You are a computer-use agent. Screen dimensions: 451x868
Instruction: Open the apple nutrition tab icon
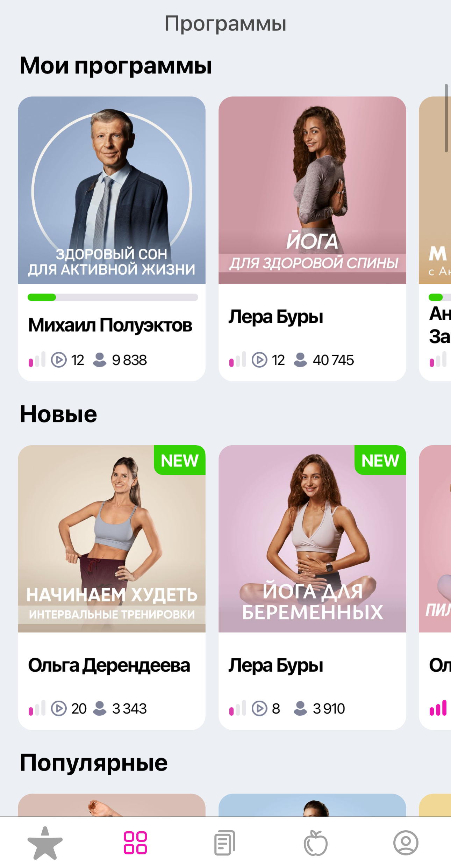(316, 843)
